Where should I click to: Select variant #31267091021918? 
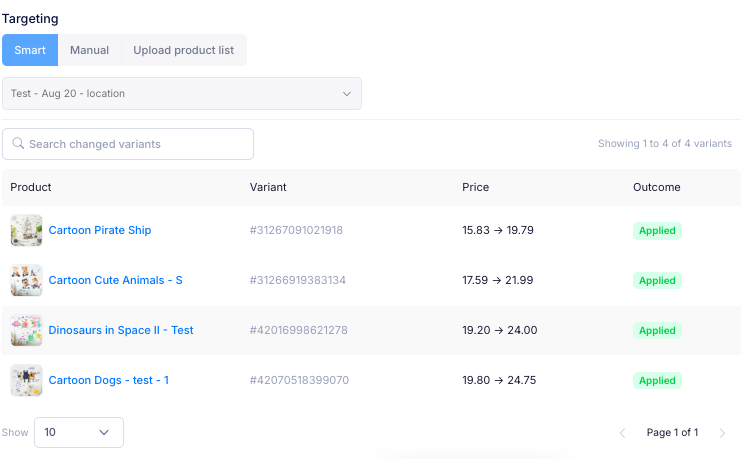pos(296,230)
